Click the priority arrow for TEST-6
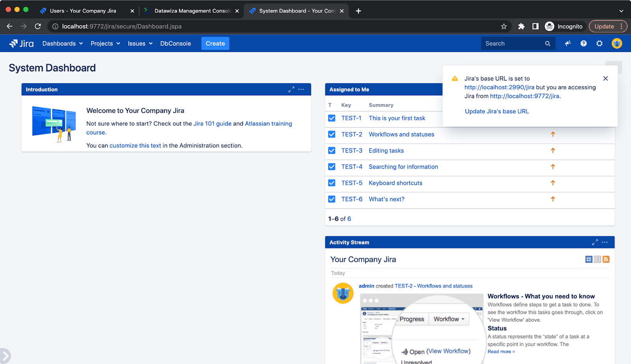This screenshot has height=364, width=631. 553,199
